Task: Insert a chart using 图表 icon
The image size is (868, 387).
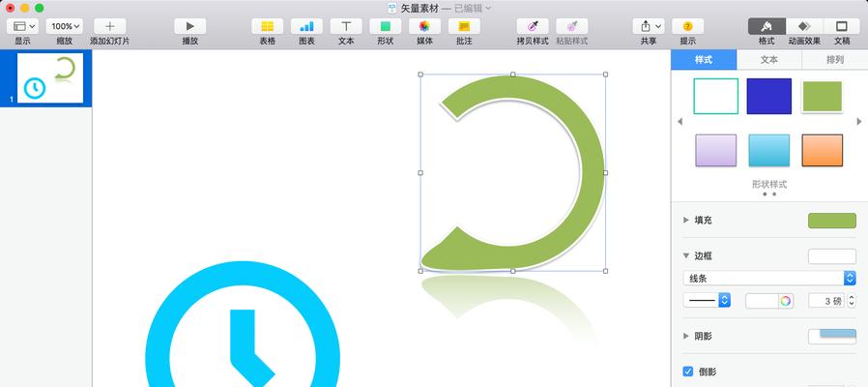Action: pos(306,26)
